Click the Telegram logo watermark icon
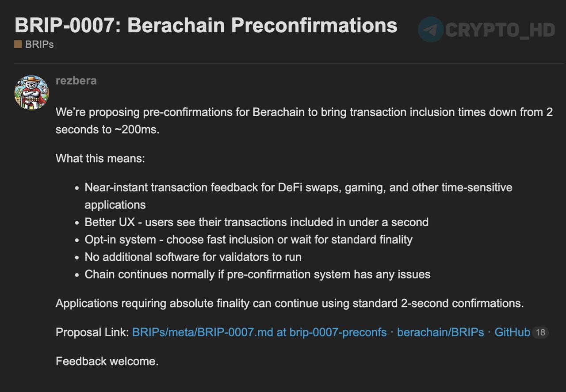This screenshot has height=392, width=566. click(430, 30)
